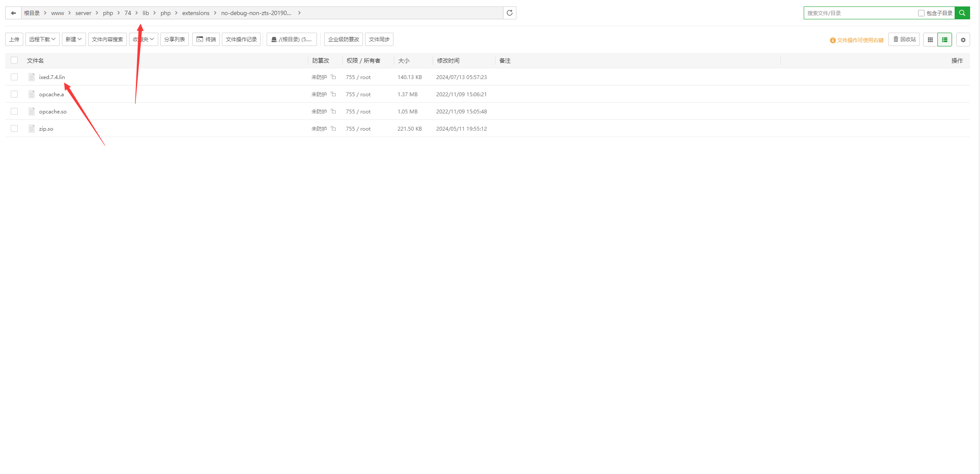Click 755 / root permission of zip.so
The image size is (980, 474).
[x=358, y=128]
